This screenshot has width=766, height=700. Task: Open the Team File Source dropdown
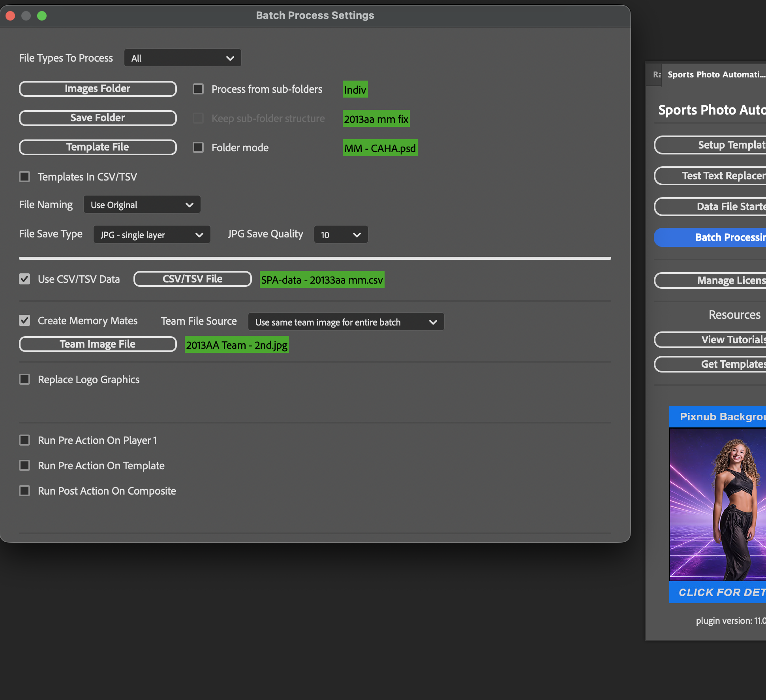coord(346,322)
